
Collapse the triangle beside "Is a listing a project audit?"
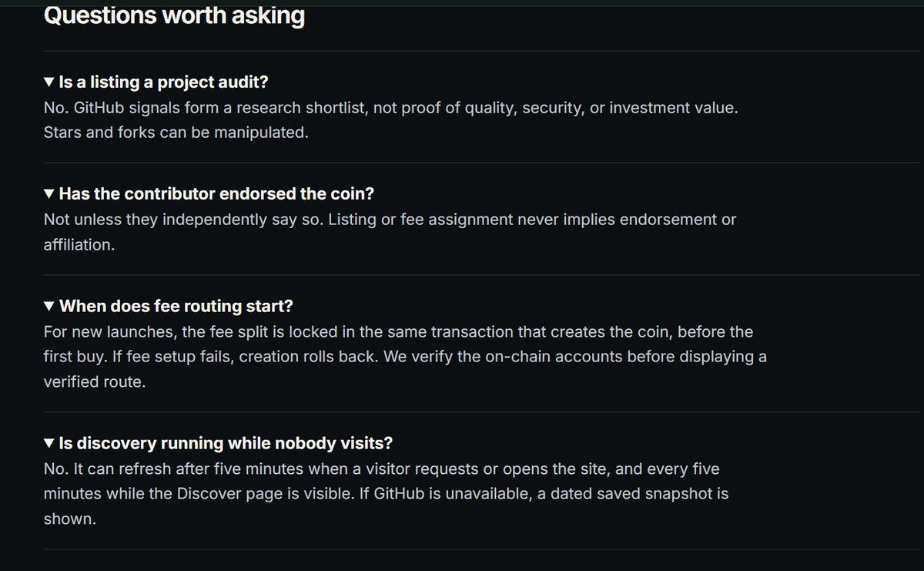click(x=49, y=82)
